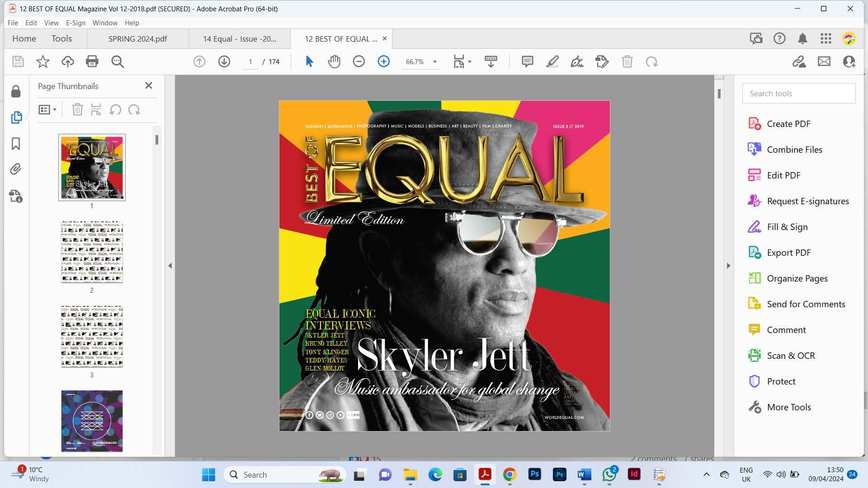Select page 4 thumbnail
The image size is (868, 488).
(x=92, y=421)
